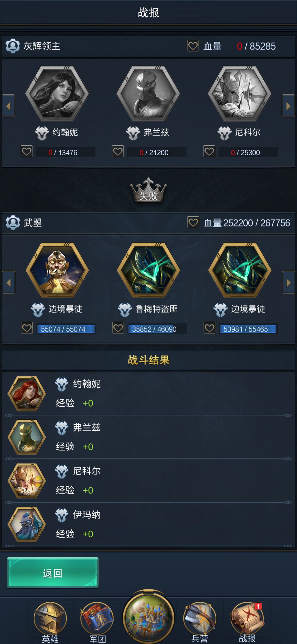Screen dimensions: 297x644
Task: Select the 战斗结果 section header
Action: tap(148, 360)
